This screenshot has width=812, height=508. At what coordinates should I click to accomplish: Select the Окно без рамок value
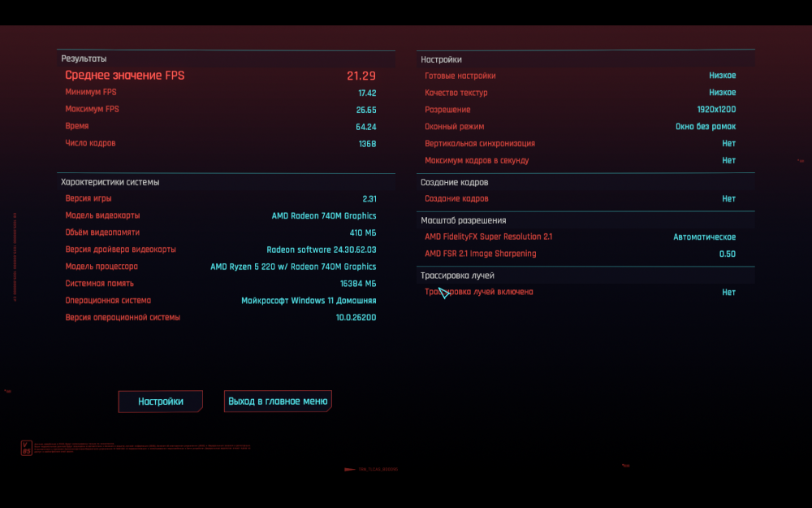(x=706, y=127)
